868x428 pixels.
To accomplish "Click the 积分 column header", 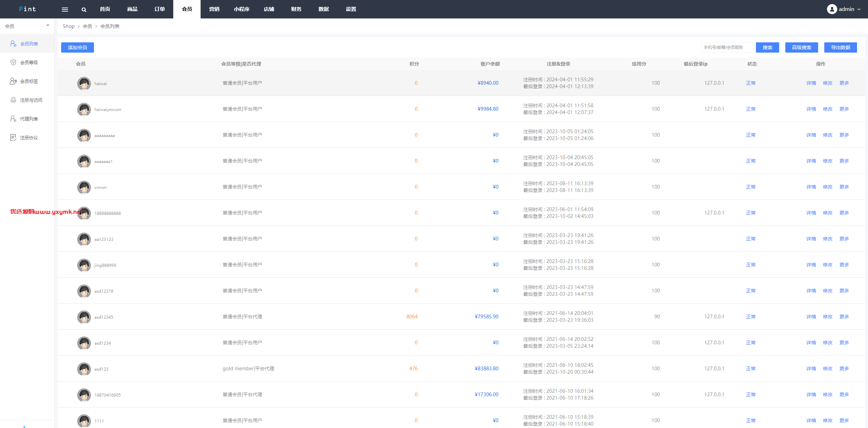I will pos(414,64).
